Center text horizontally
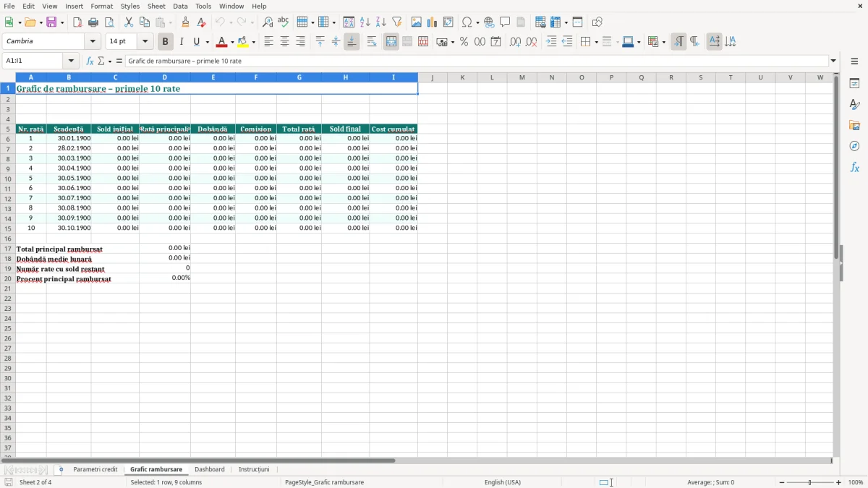The image size is (868, 488). 284,42
